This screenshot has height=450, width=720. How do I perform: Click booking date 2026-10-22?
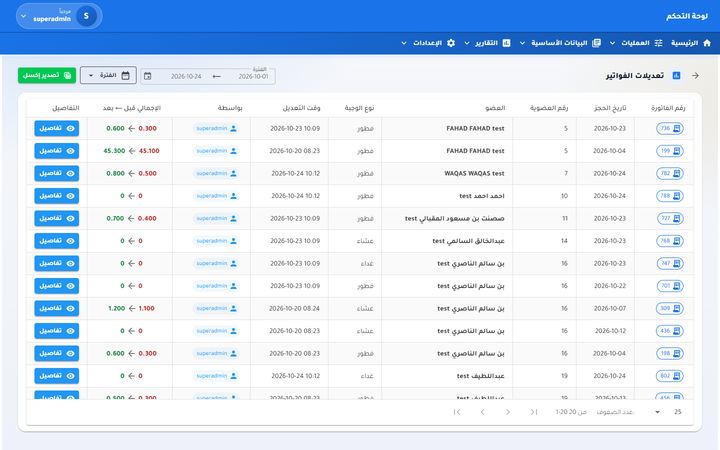click(610, 286)
